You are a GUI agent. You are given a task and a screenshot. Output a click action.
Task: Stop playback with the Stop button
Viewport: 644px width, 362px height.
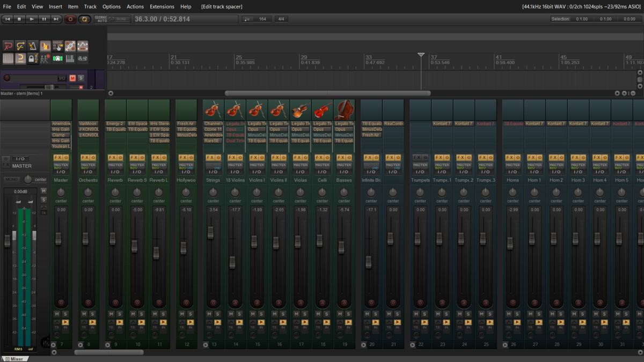point(19,19)
